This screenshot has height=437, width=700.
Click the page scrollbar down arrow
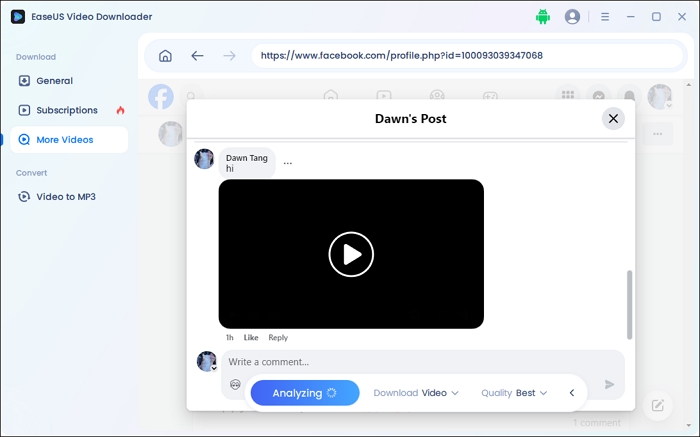click(x=689, y=426)
